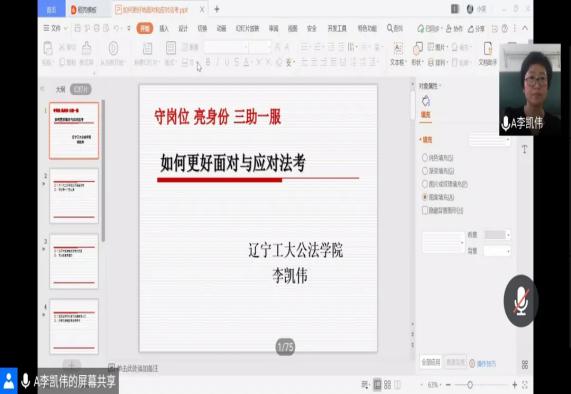Screen dimensions: 571x394
Task: Click the 文档助手 icon in ribbon
Action: click(488, 54)
